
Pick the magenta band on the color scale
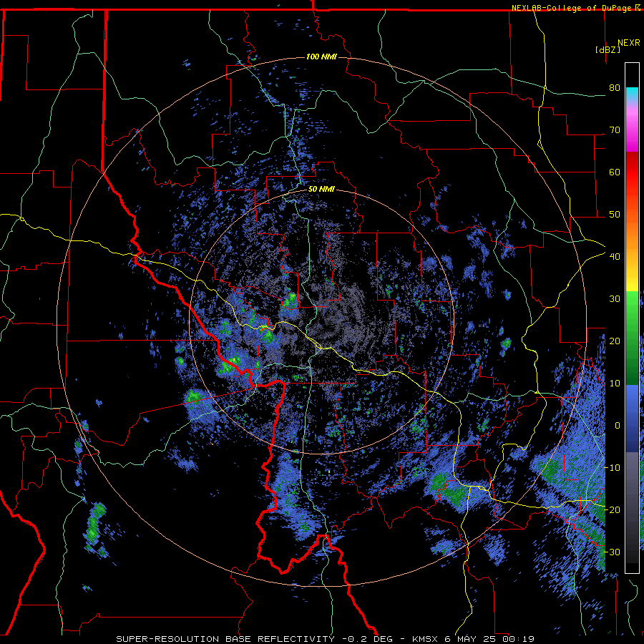point(632,132)
